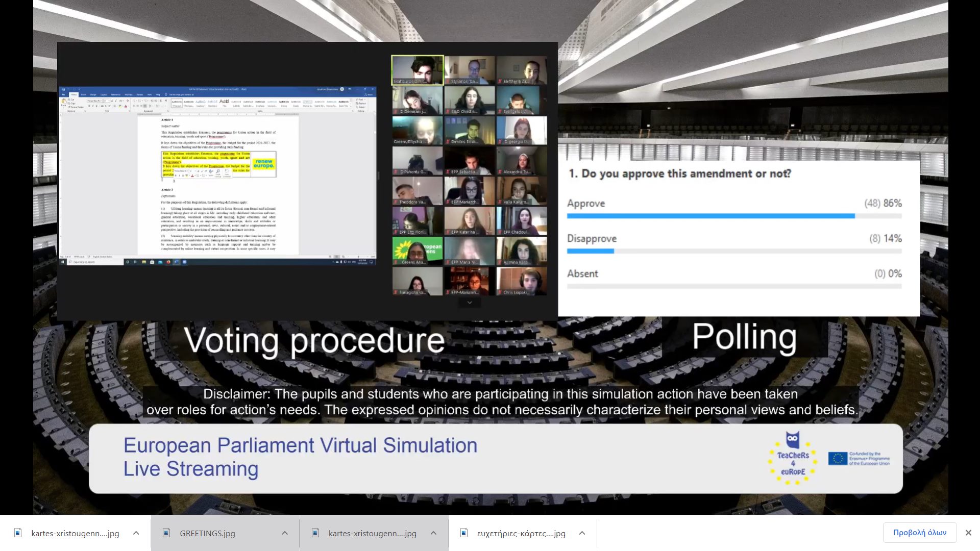Open options chevron for GREETINGS.jpg download
This screenshot has width=980, height=551.
coord(285,533)
